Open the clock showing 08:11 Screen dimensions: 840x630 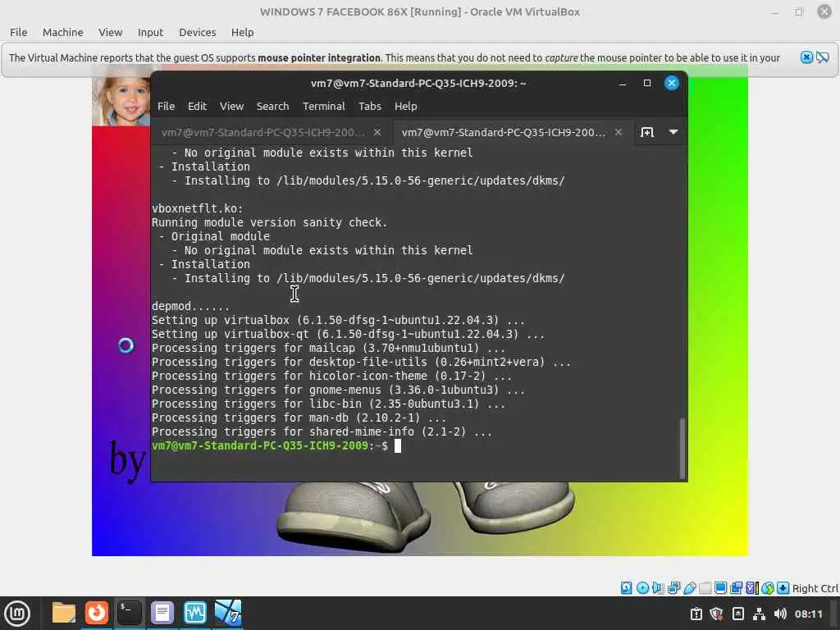808,614
